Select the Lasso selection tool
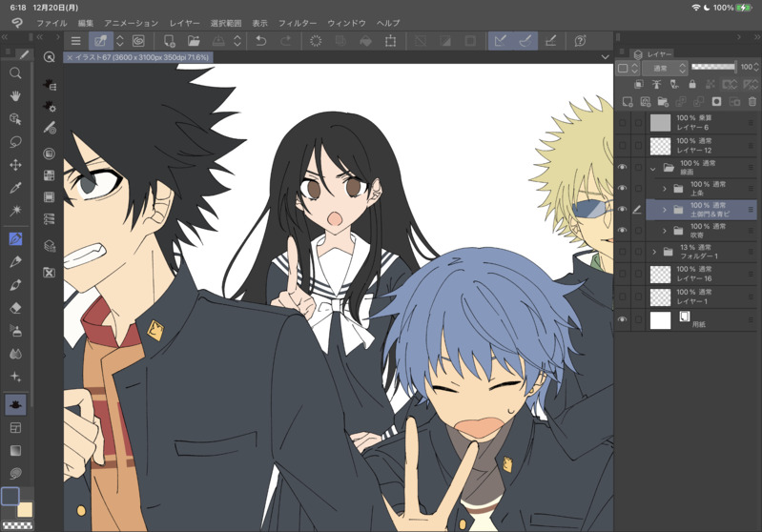The height and width of the screenshot is (532, 762). pos(15,142)
